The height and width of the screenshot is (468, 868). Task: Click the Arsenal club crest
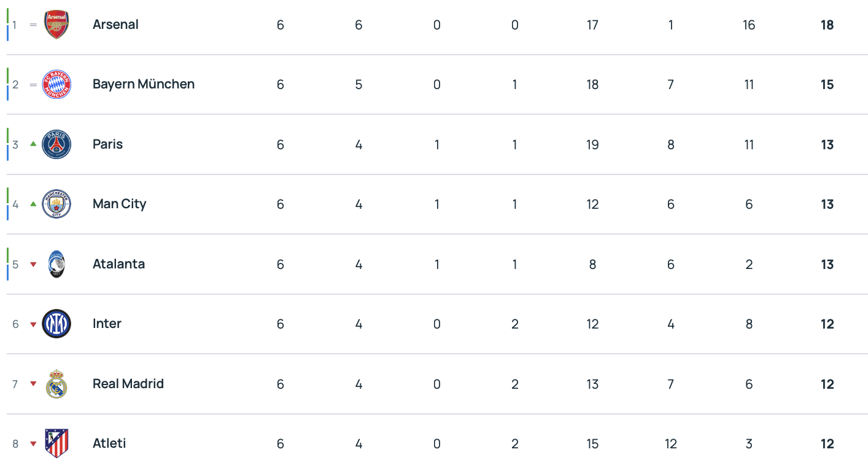tap(56, 25)
